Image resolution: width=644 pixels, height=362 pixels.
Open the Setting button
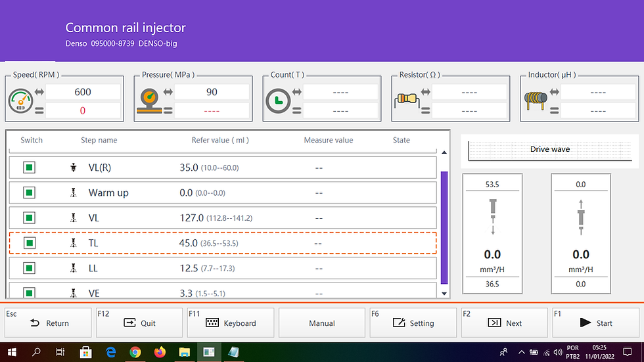coord(413,323)
